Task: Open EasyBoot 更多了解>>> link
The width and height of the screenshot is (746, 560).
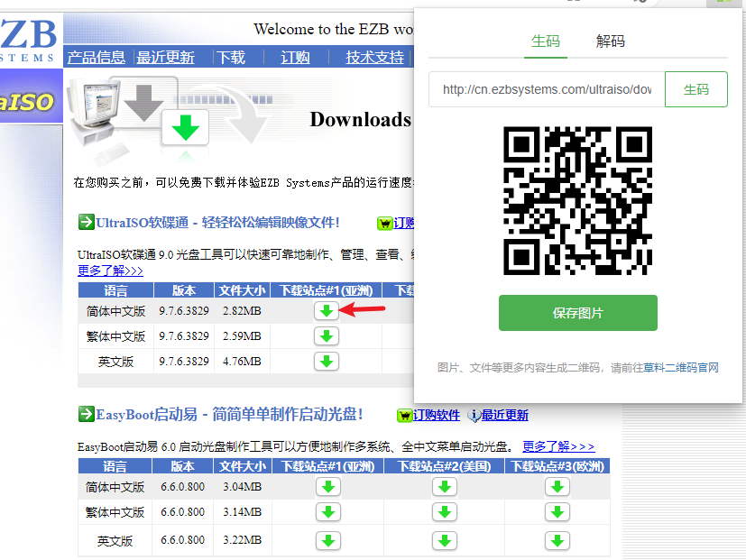Action: [x=558, y=446]
